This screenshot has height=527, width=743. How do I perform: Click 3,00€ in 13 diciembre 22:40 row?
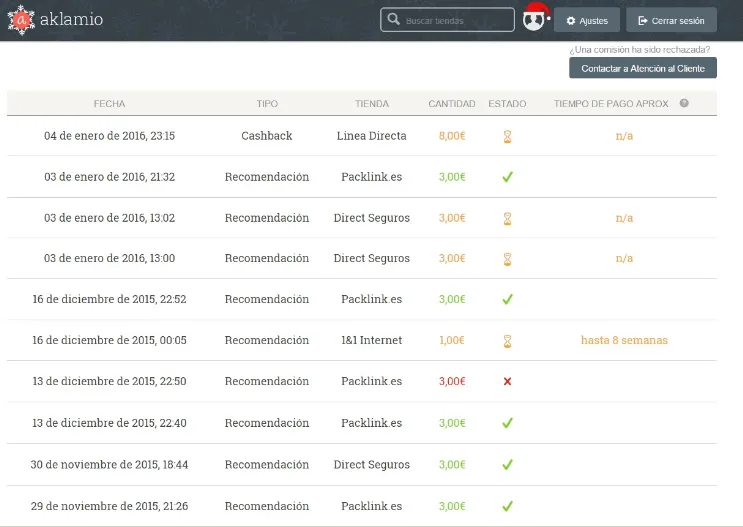[x=452, y=423]
